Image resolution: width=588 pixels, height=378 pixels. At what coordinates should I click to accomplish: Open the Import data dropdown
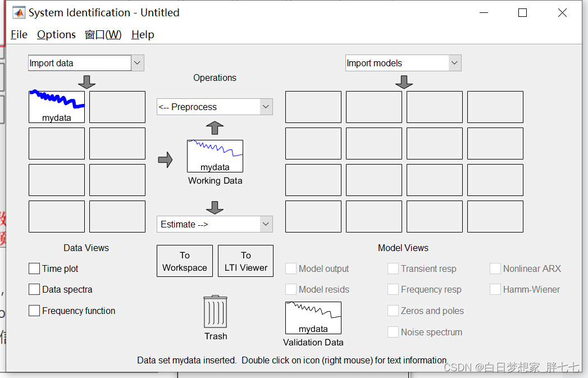86,63
